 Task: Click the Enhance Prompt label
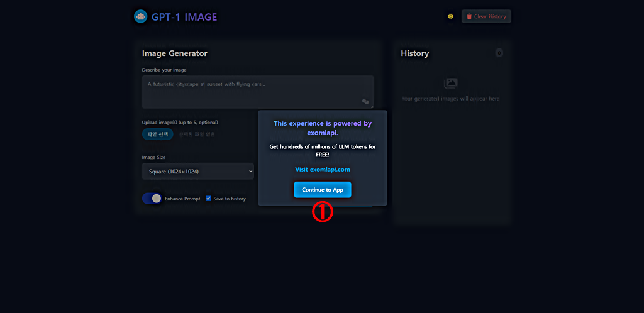pos(182,199)
